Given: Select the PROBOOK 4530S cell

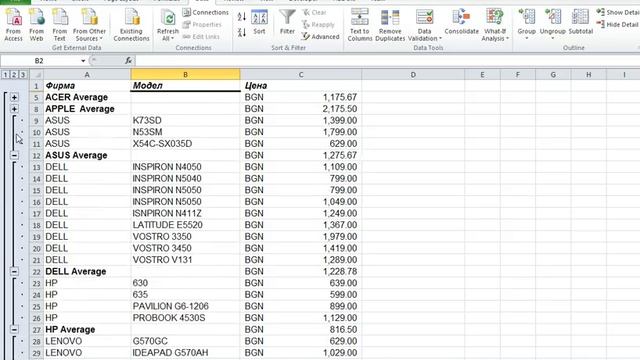Looking at the screenshot, I should (185, 318).
